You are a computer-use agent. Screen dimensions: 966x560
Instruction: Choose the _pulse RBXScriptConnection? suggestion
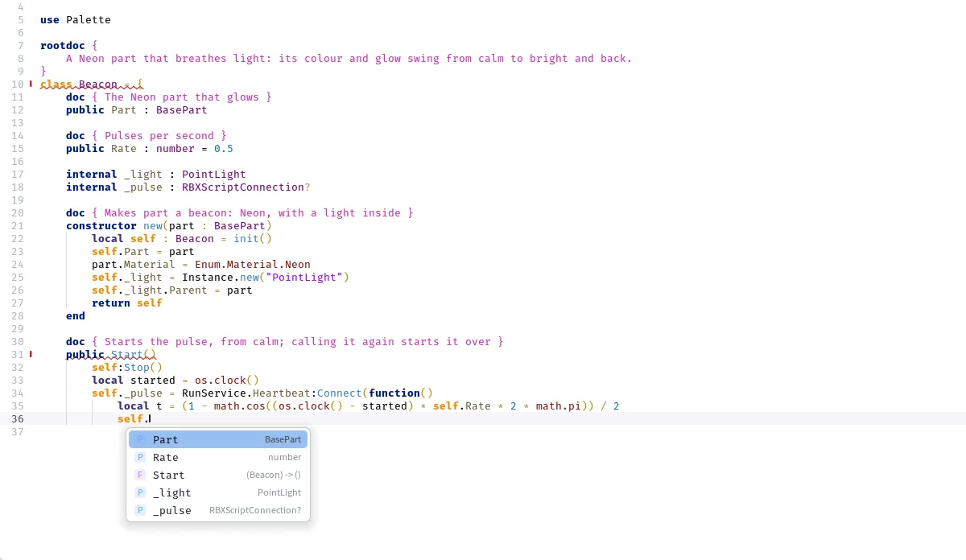coord(218,510)
